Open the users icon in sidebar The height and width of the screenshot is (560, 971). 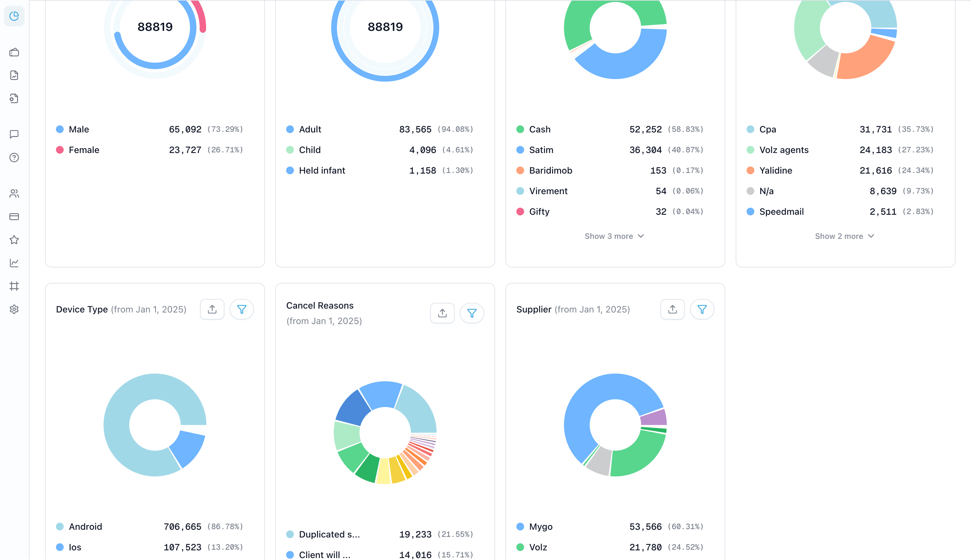14,194
